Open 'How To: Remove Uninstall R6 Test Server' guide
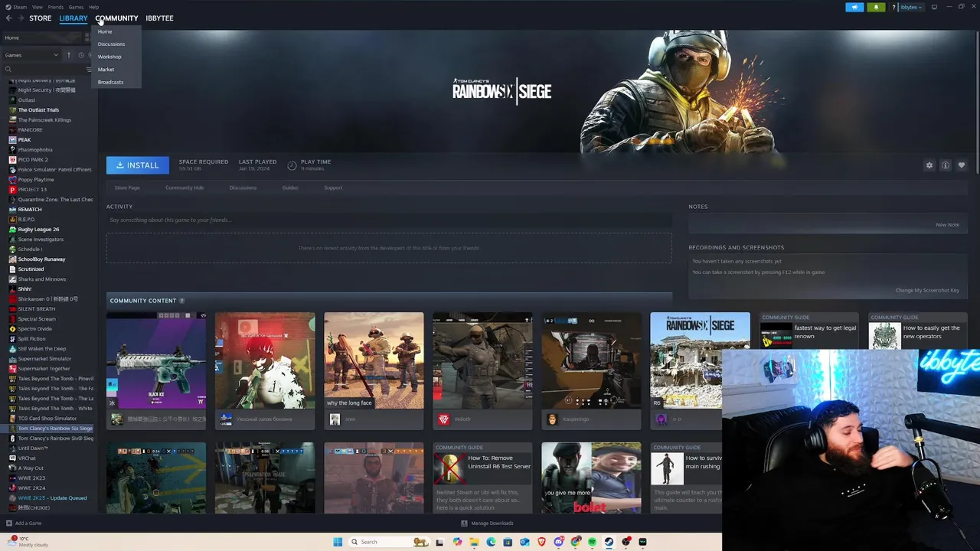 click(x=482, y=478)
